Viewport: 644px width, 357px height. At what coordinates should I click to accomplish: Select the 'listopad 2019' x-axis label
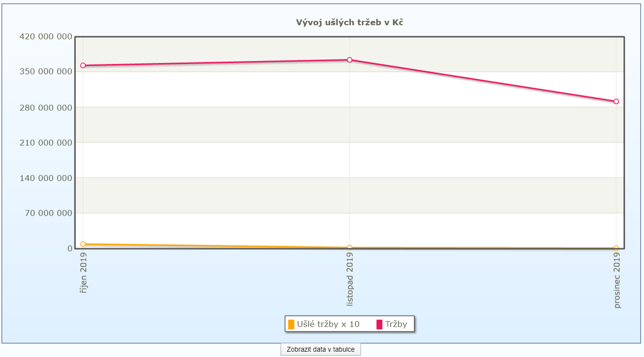[x=350, y=282]
